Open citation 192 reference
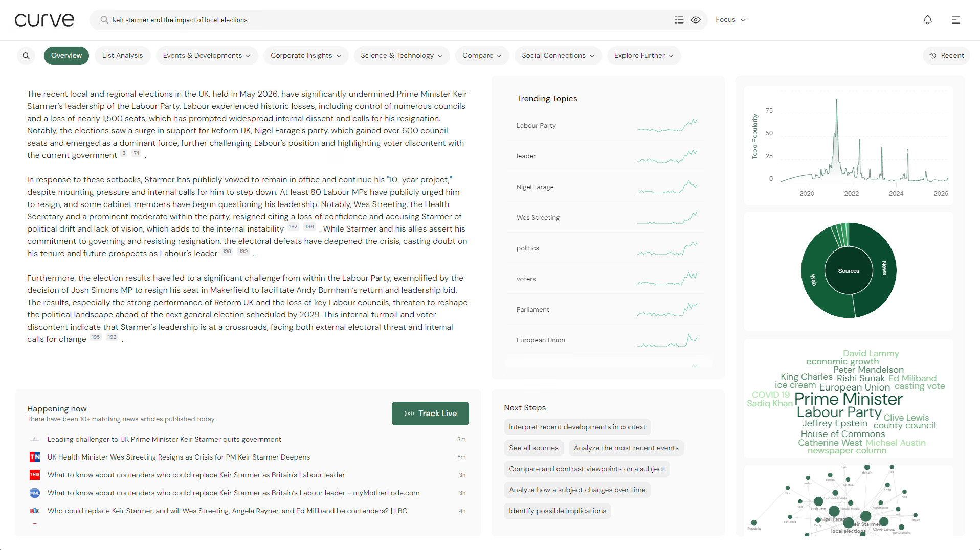This screenshot has width=980, height=550. [293, 227]
